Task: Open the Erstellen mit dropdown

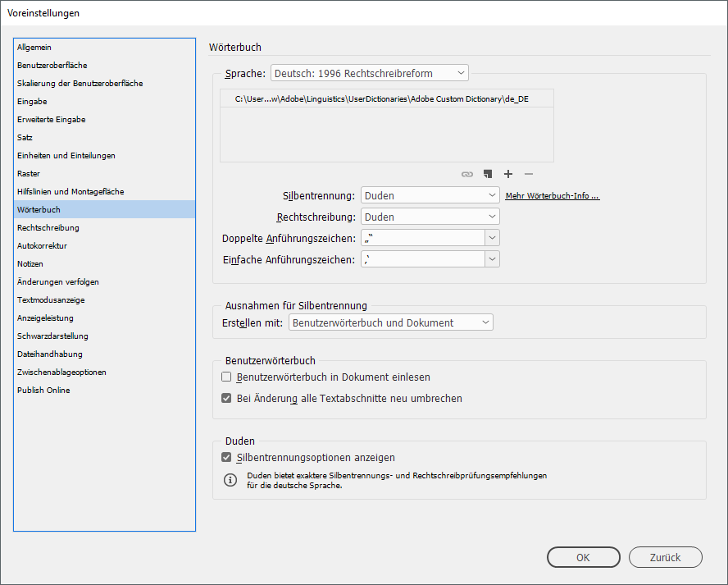Action: (391, 322)
